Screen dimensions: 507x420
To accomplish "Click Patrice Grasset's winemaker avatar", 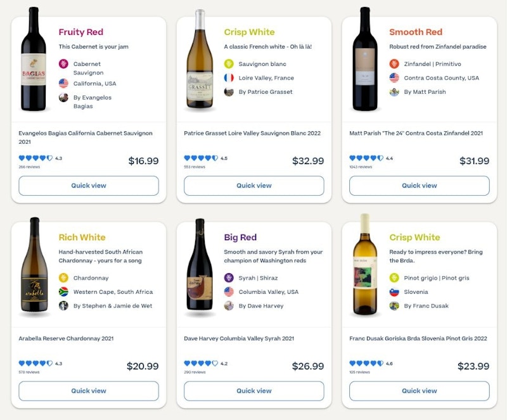I will click(229, 92).
